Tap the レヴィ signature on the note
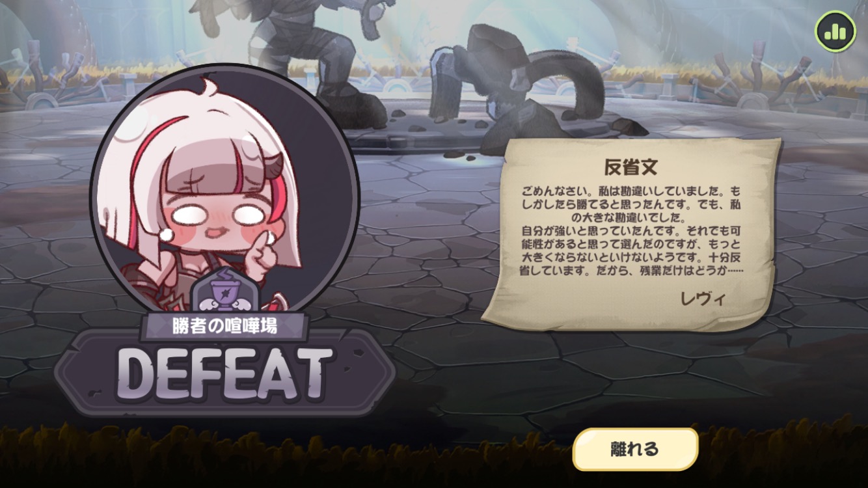868x488 pixels. 702,299
